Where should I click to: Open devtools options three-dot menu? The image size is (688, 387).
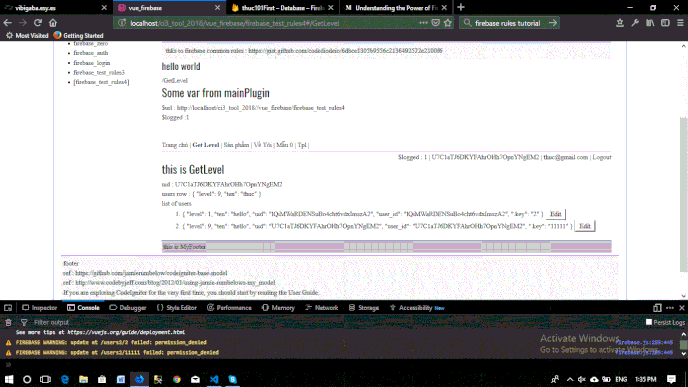[670, 308]
